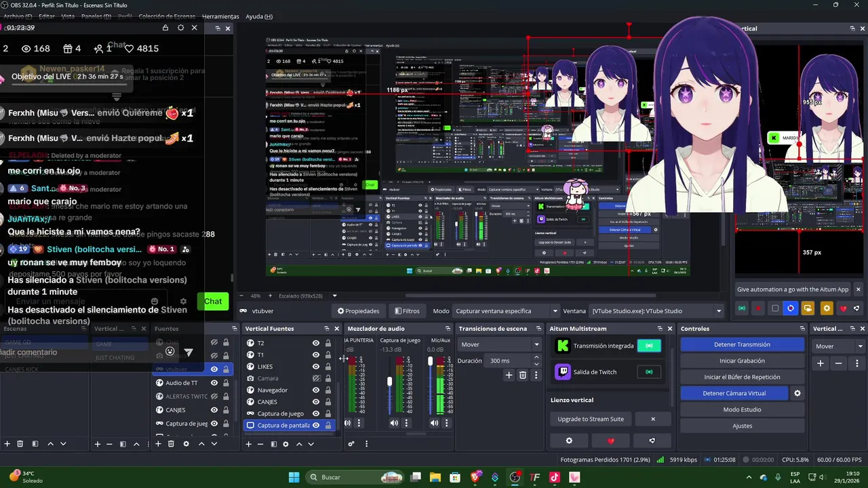Open transition three-dot options menu
Viewport: 868px width, 488px height.
(536, 375)
